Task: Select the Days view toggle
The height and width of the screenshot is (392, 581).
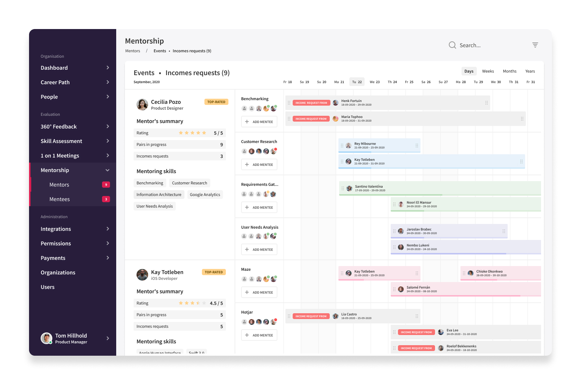Action: [x=469, y=71]
